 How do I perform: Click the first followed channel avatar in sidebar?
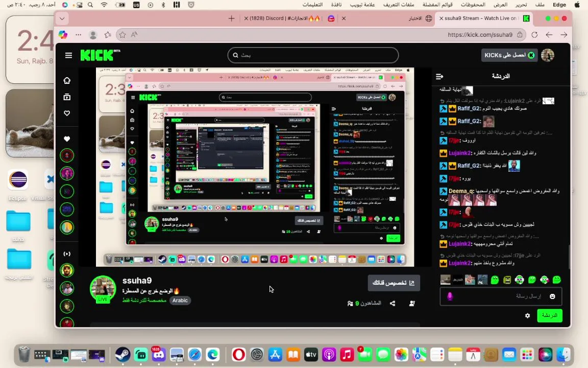[x=67, y=155]
